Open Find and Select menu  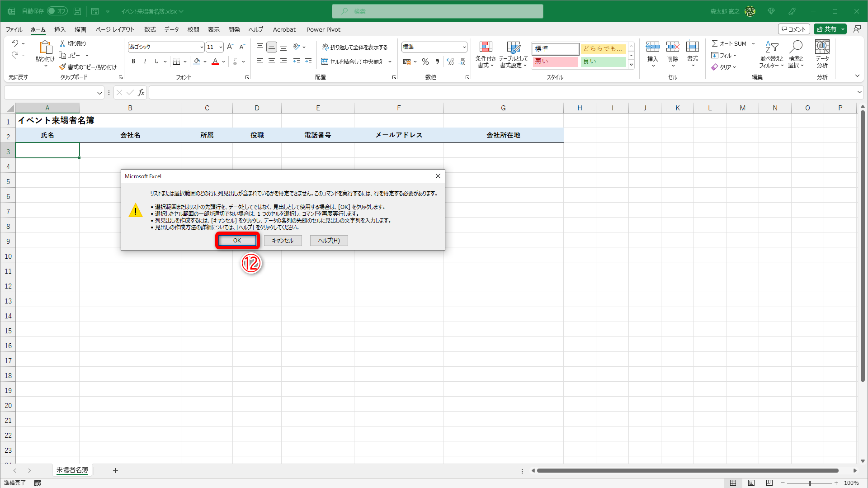(x=796, y=54)
